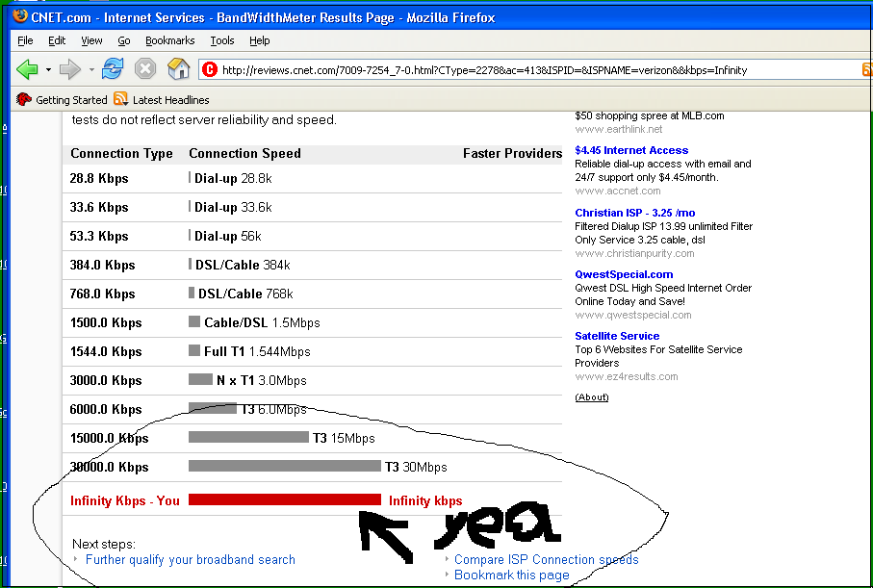Click the www.earthlink.net ad URL
The image size is (873, 588).
619,129
